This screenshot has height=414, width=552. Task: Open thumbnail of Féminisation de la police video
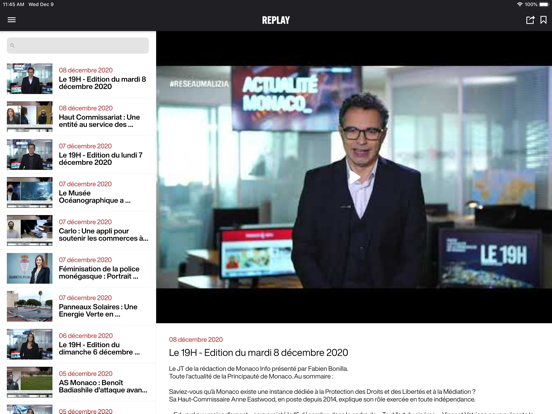30,268
